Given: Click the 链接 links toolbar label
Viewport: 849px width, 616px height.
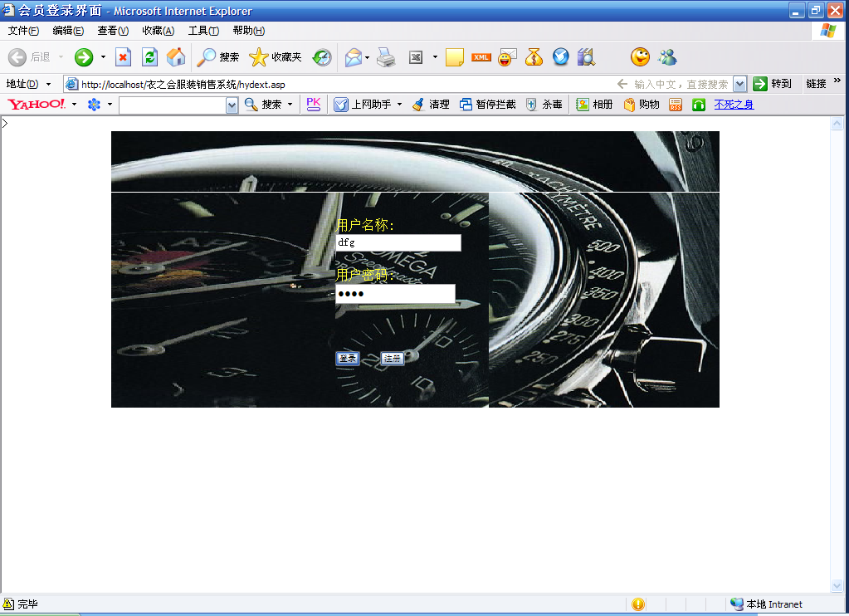Looking at the screenshot, I should pyautogui.click(x=816, y=83).
